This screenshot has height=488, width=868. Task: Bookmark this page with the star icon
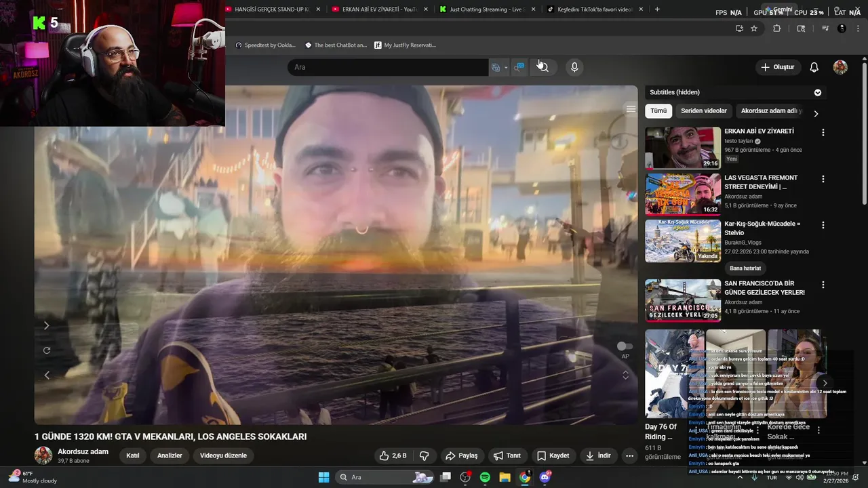tap(754, 28)
